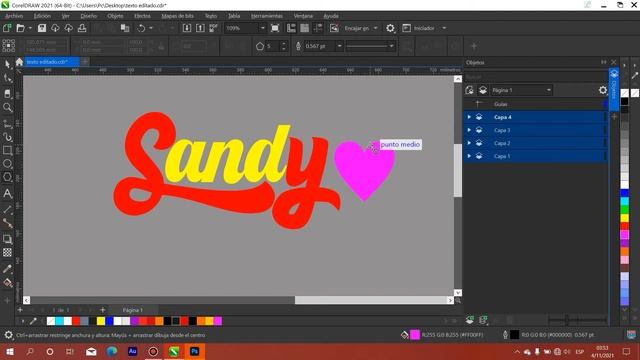The height and width of the screenshot is (360, 640).
Task: Click the New layer icon in docker
Action: [x=470, y=320]
